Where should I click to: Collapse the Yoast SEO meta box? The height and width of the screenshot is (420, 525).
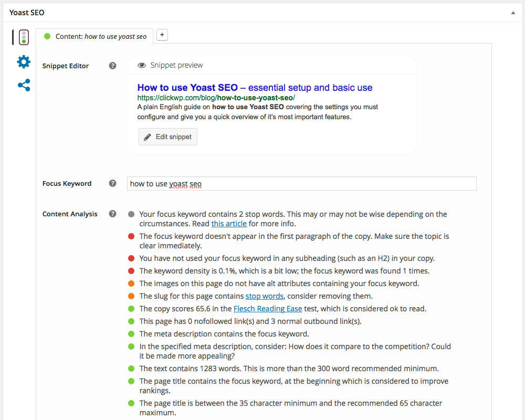pos(513,12)
